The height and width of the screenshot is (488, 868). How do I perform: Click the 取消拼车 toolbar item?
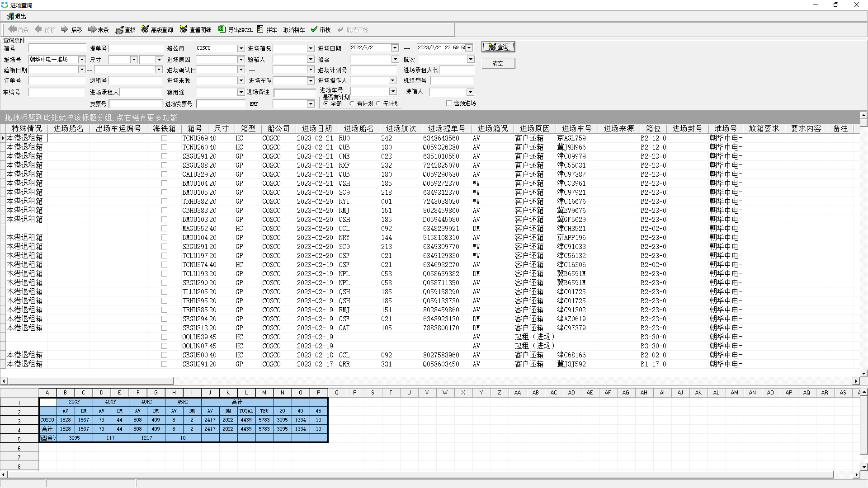294,30
